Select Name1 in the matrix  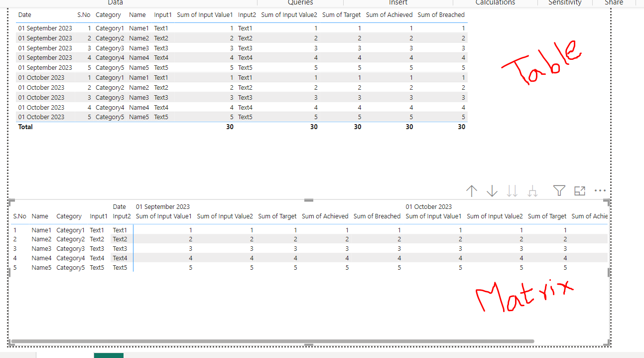[x=41, y=230]
